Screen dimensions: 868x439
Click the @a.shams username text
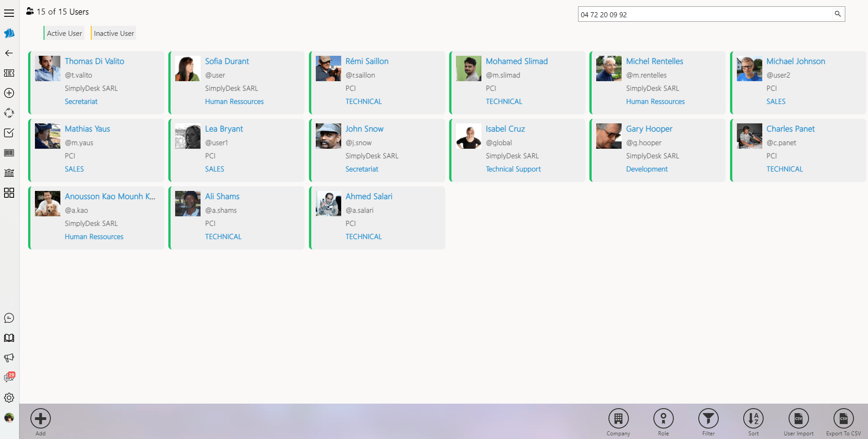pos(221,210)
